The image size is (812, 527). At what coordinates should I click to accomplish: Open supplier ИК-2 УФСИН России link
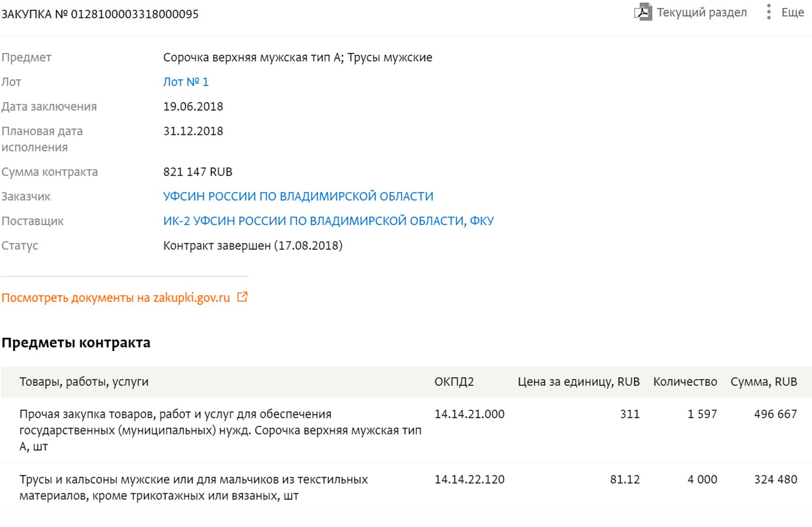(x=328, y=221)
